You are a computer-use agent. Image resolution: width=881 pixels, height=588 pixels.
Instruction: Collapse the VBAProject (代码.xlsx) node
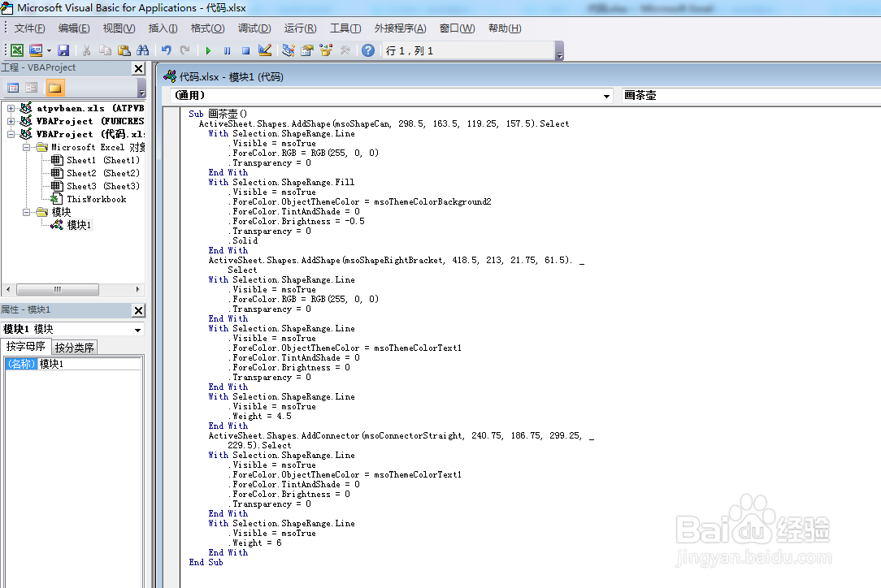coord(11,134)
